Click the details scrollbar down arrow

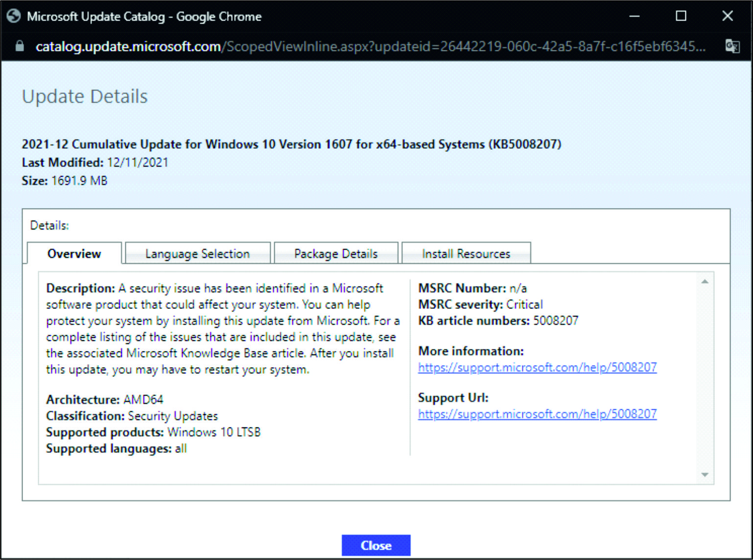(x=705, y=474)
